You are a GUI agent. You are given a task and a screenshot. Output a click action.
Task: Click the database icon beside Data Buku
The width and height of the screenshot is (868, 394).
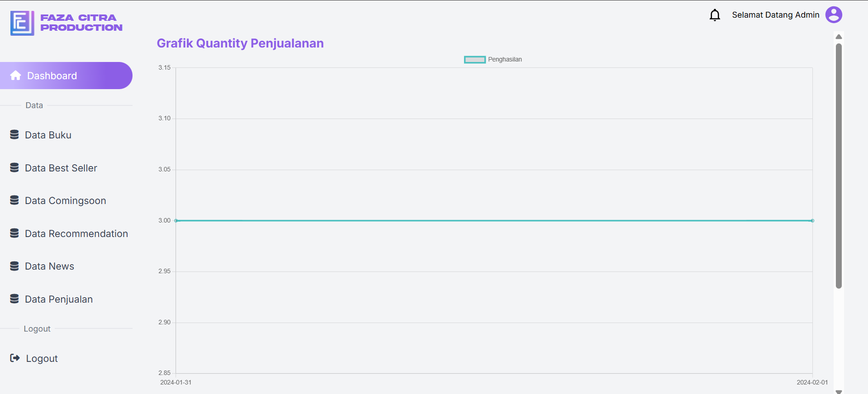14,135
